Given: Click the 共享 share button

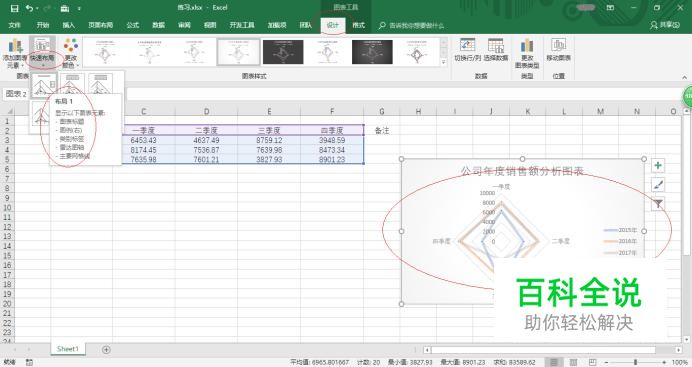Looking at the screenshot, I should (665, 25).
